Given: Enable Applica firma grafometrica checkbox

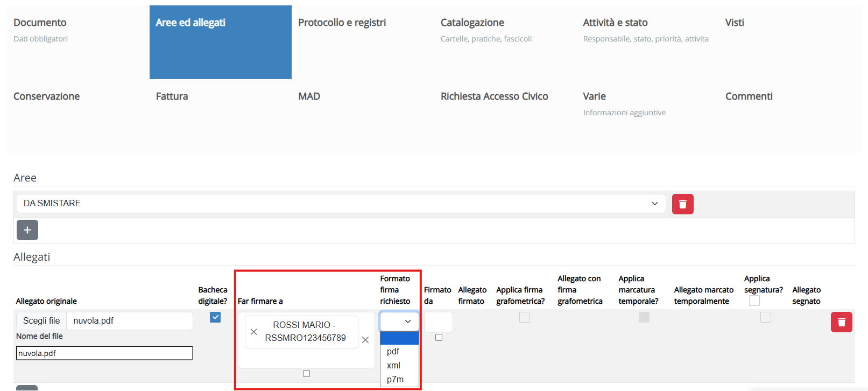Looking at the screenshot, I should [525, 317].
